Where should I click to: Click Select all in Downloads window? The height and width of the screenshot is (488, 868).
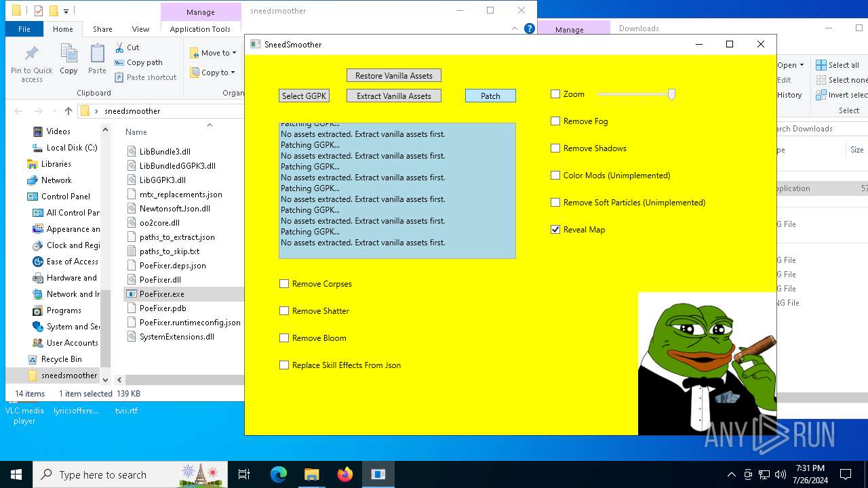pos(837,65)
